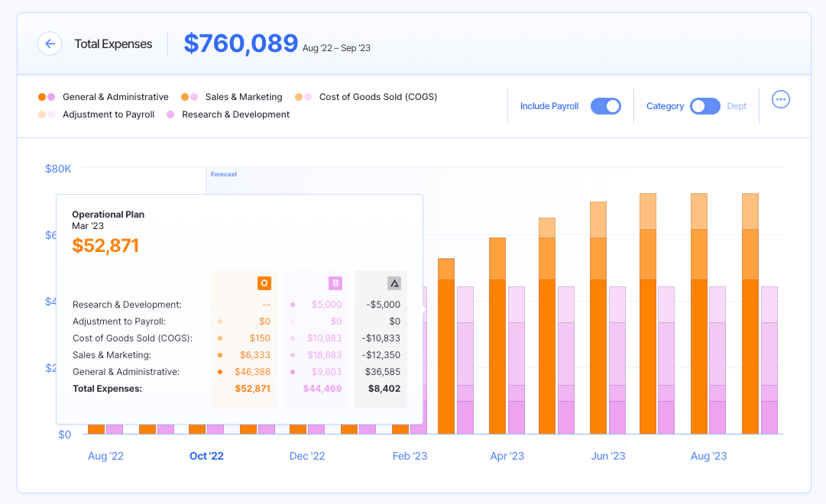Click the back arrow button
The image size is (826, 504).
50,44
